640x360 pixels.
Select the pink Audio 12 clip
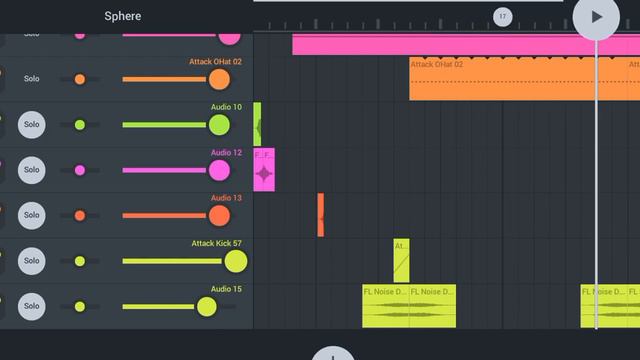click(x=264, y=170)
